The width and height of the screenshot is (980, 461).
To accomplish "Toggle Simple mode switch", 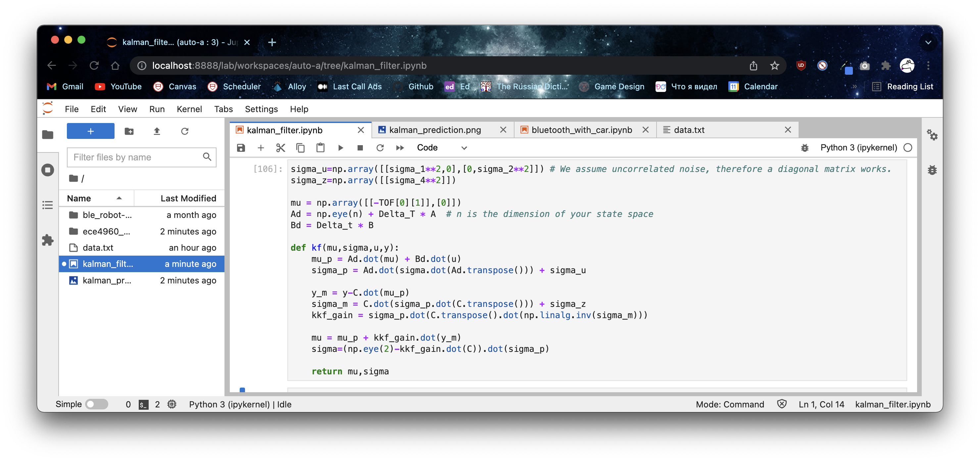I will 97,403.
